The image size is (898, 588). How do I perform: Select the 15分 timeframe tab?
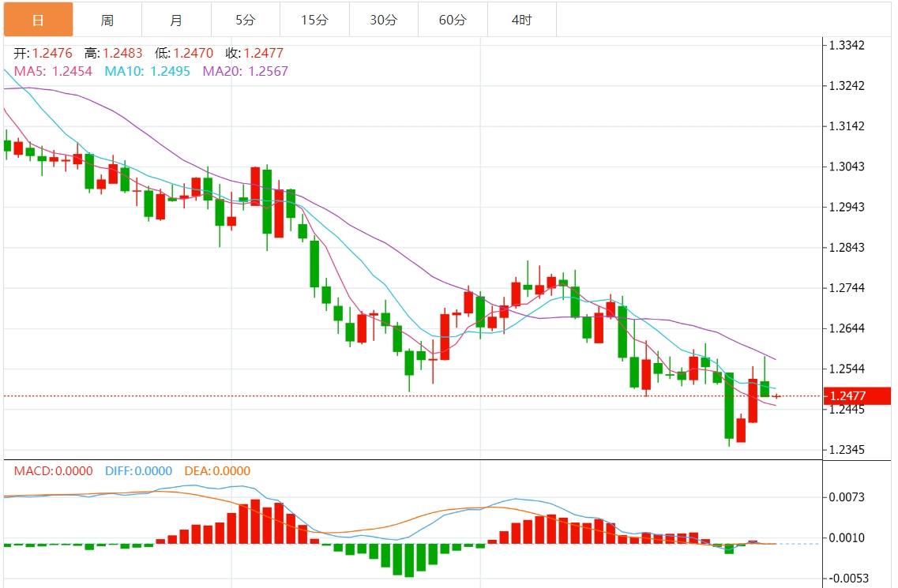314,20
